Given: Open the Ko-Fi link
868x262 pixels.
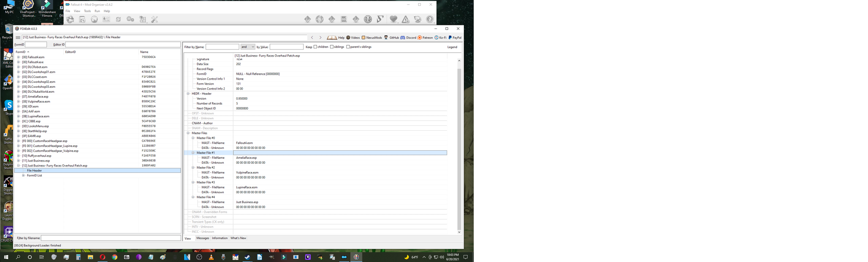Looking at the screenshot, I should tap(440, 38).
